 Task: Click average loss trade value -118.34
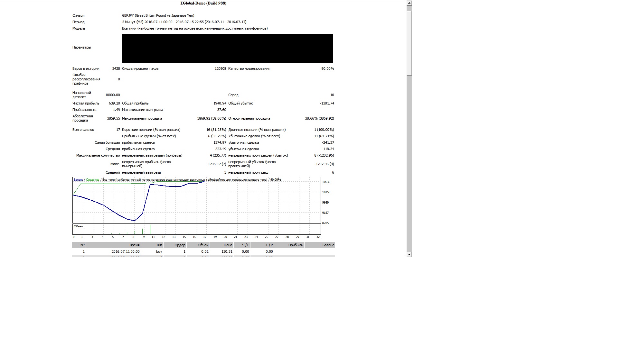(328, 149)
